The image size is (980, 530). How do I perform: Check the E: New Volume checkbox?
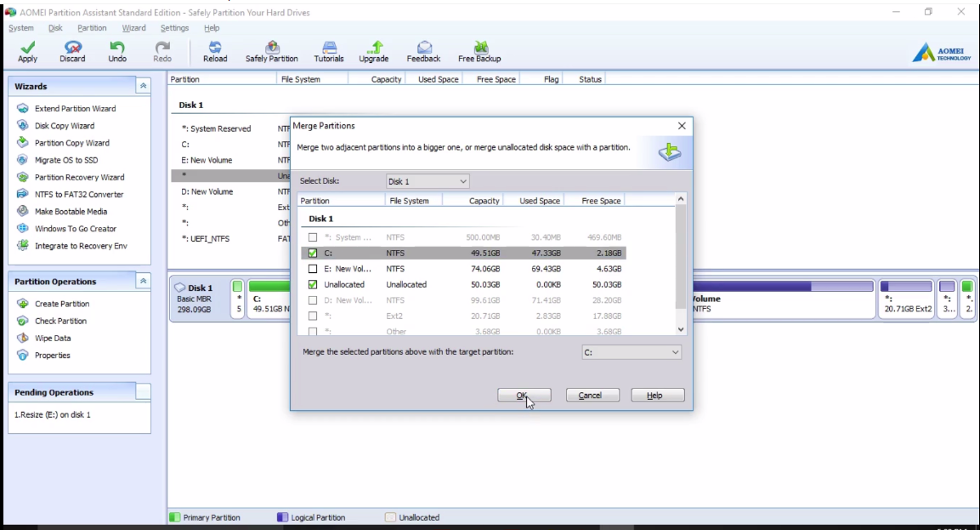[x=313, y=269]
